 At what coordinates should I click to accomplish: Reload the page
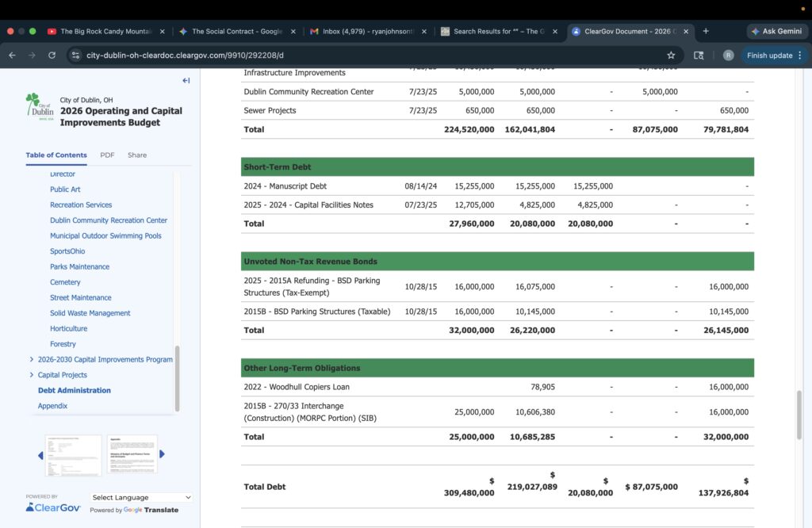coord(52,55)
